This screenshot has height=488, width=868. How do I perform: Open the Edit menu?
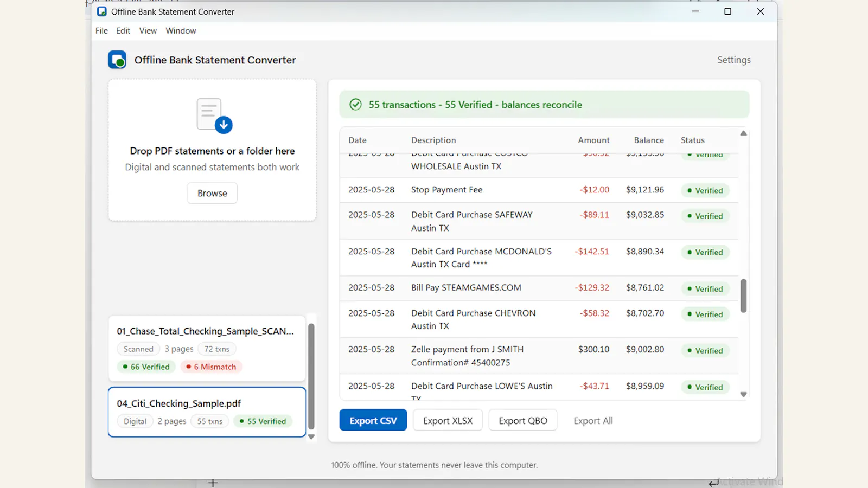(x=123, y=31)
